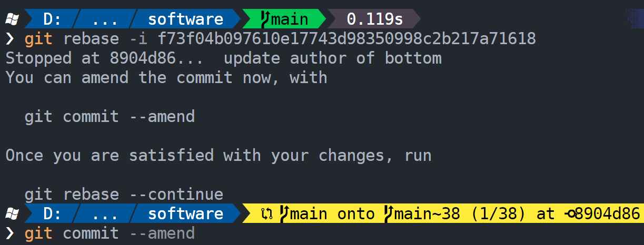Click the 0.119s execution time segment

click(374, 19)
